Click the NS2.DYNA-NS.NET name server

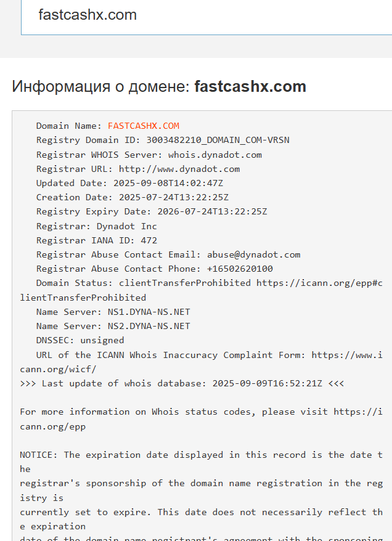[149, 326]
